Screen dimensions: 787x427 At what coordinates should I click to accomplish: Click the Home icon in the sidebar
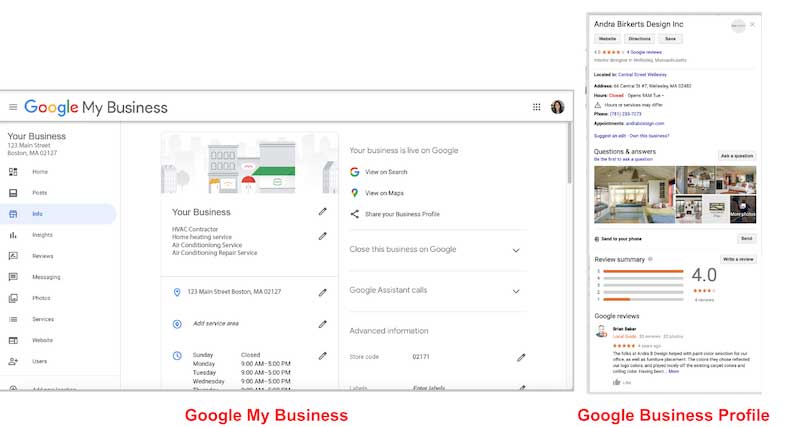coord(13,172)
